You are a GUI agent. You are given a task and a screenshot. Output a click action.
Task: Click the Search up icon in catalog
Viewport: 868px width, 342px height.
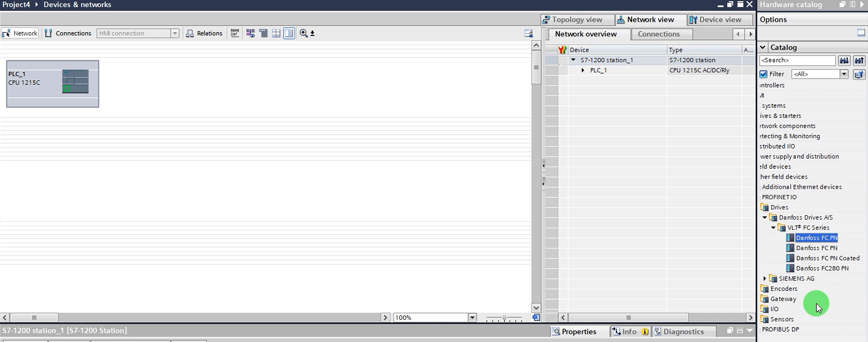tap(859, 60)
